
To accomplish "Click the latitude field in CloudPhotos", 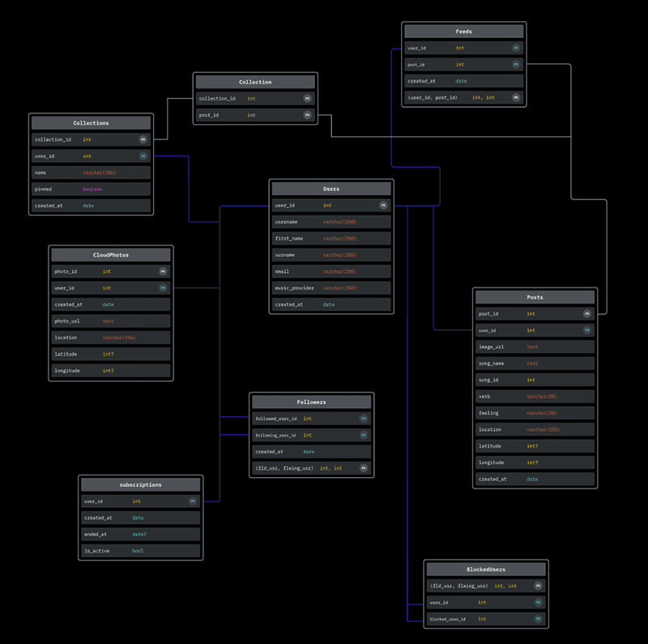I will [x=111, y=354].
